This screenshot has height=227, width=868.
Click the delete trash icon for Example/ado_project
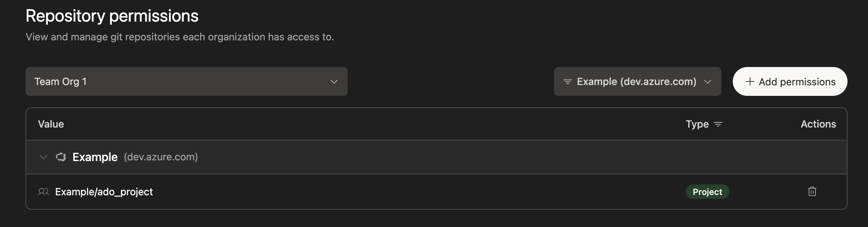coord(812,192)
